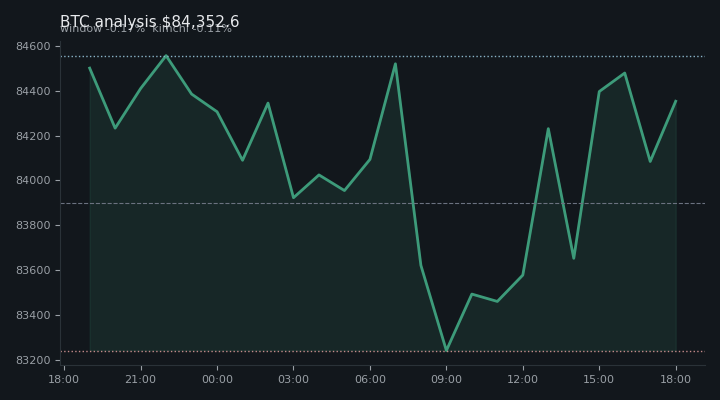The height and width of the screenshot is (400, 720).
Task: Select the price line's lowest point above 09:00
Action: point(446,350)
